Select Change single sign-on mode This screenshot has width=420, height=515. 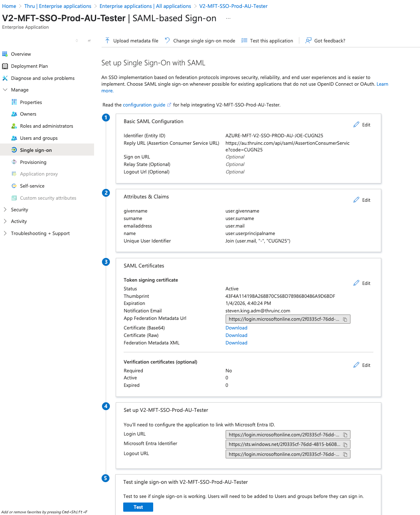[x=200, y=41]
